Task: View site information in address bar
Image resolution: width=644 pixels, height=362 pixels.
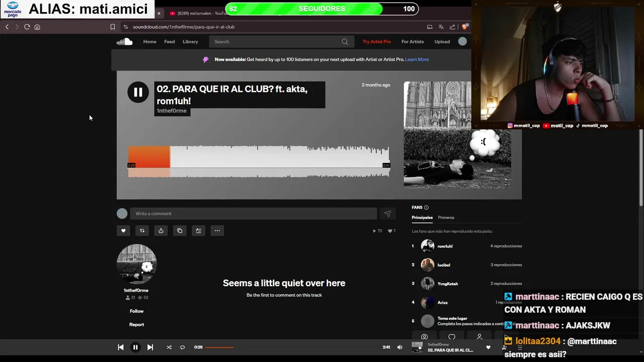Action: click(x=126, y=27)
